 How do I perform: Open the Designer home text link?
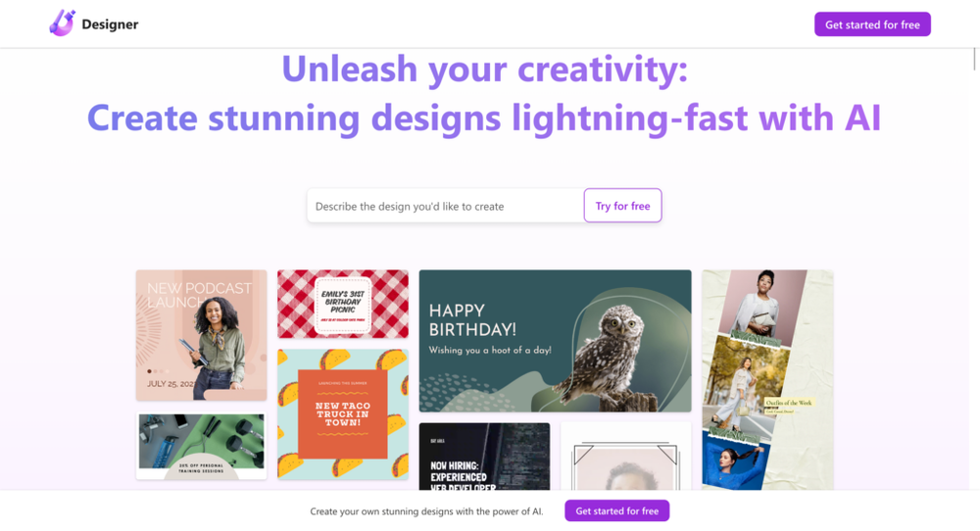110,24
